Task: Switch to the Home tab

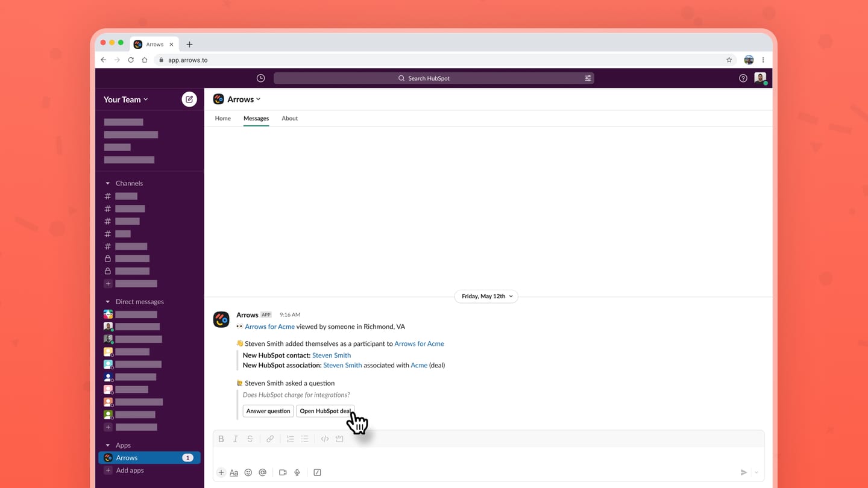Action: tap(223, 119)
